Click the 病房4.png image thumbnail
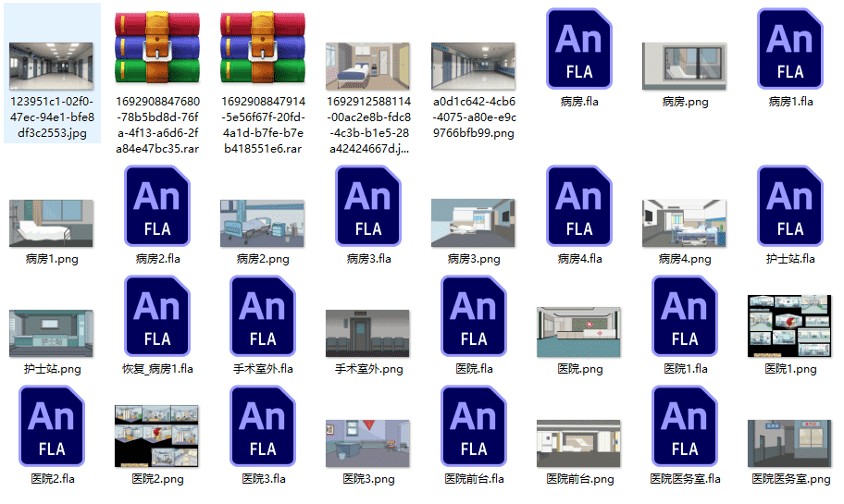 click(x=685, y=223)
